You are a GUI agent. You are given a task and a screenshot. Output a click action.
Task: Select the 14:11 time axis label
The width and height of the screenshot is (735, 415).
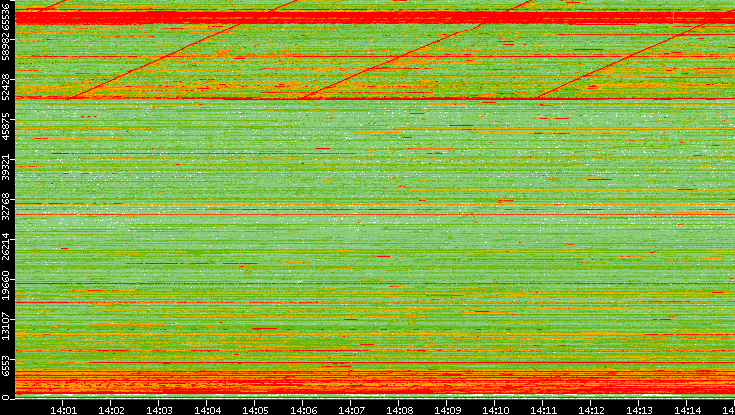point(542,410)
